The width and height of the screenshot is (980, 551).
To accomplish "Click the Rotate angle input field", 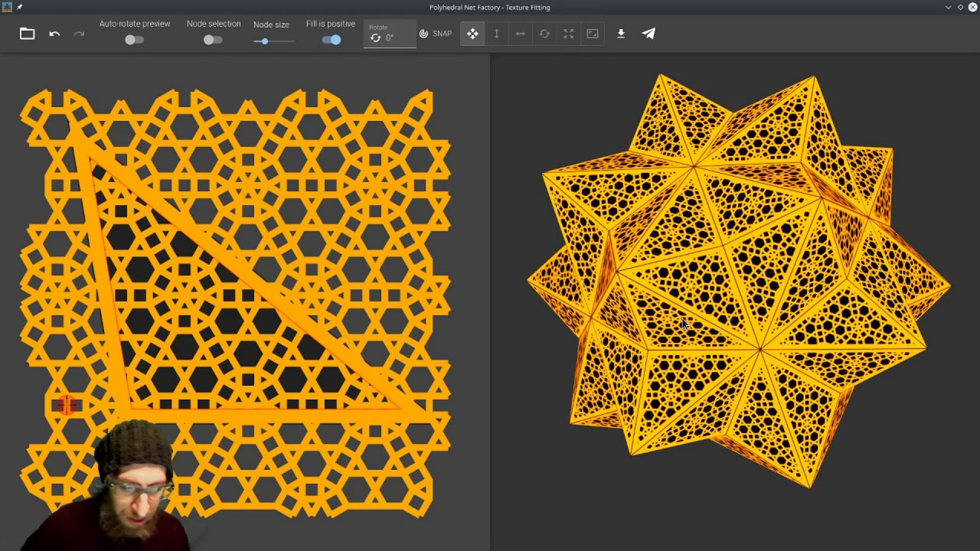I will pyautogui.click(x=390, y=34).
